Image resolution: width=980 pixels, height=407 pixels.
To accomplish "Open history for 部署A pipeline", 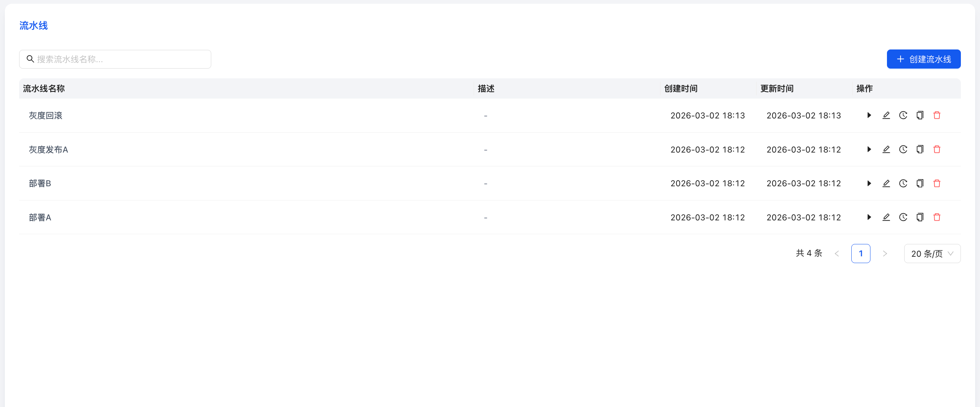I will click(903, 217).
